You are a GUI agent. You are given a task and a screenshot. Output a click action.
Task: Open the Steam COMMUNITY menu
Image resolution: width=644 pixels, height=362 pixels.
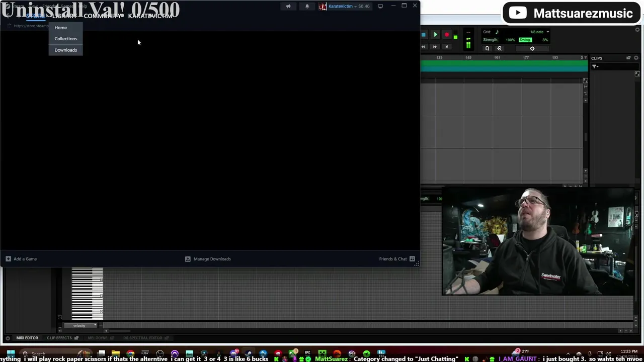click(x=102, y=16)
